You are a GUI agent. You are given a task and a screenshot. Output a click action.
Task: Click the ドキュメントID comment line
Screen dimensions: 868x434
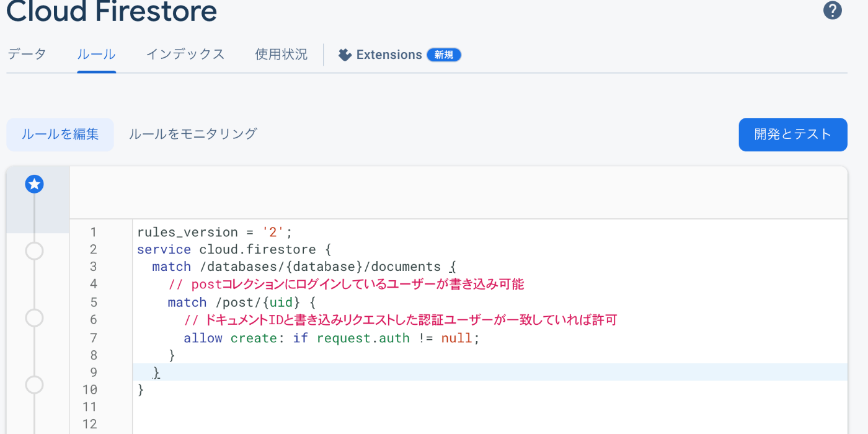pyautogui.click(x=401, y=320)
